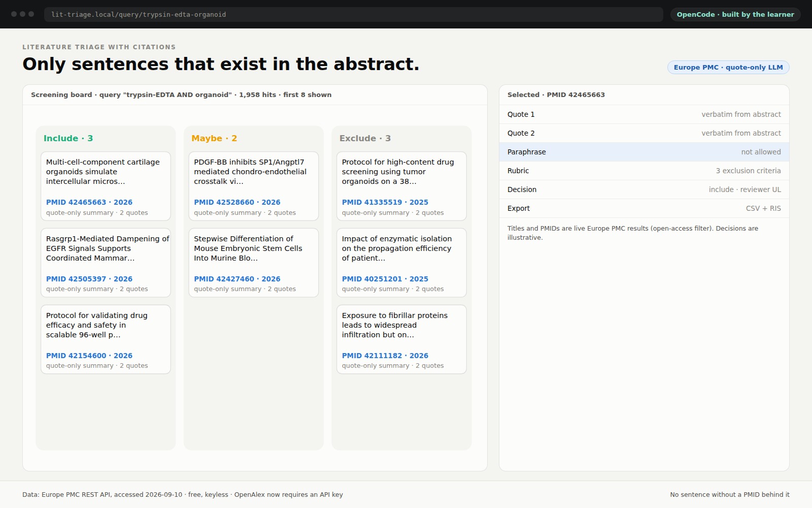Image resolution: width=812 pixels, height=508 pixels.
Task: Click the Europe PMC quote-only LLM badge
Action: click(x=728, y=67)
